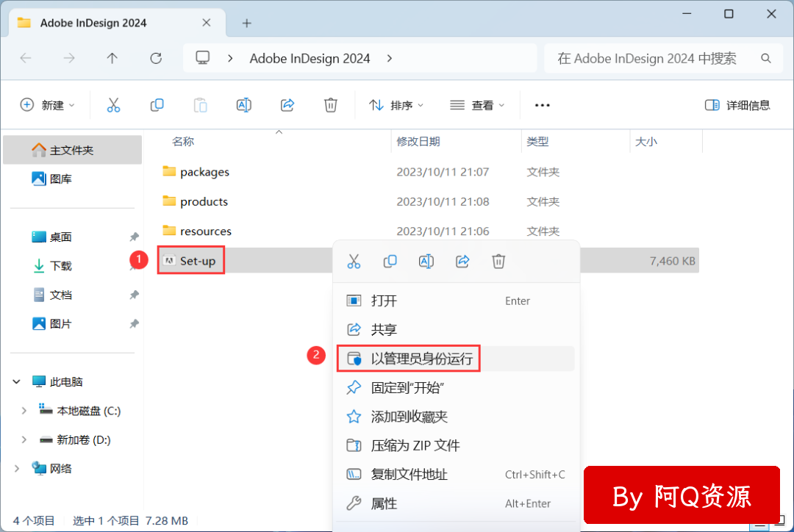Expand the 本地磁盘 (C:) node
The width and height of the screenshot is (794, 532).
24,411
